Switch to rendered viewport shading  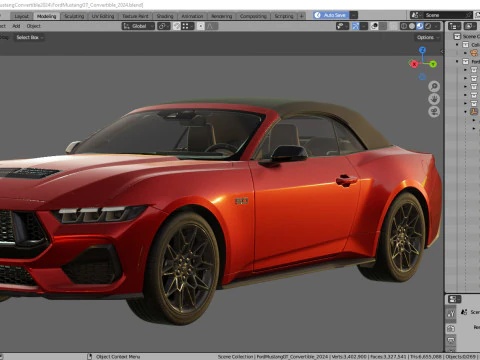428,26
